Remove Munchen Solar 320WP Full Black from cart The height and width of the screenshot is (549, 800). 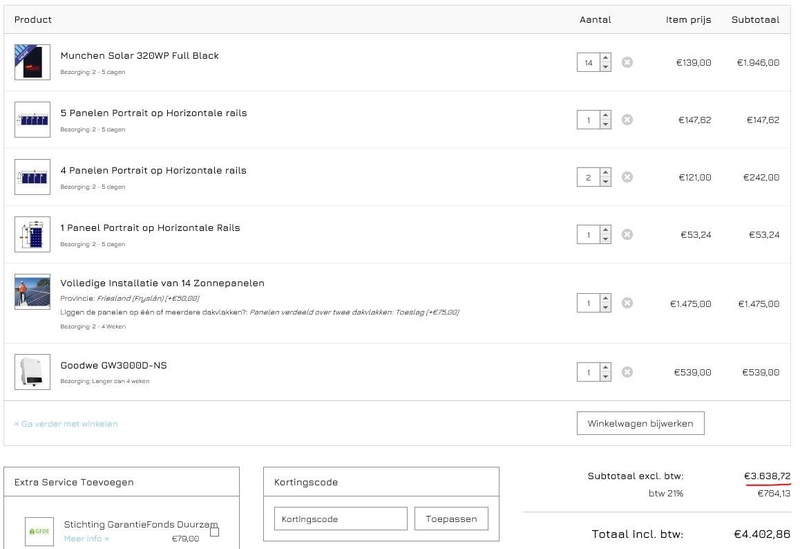(627, 62)
